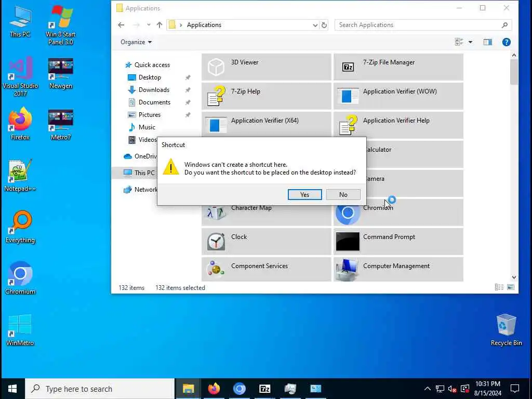This screenshot has width=532, height=399.
Task: Select Visual Studio 2017 desktop shortcut
Action: click(20, 77)
